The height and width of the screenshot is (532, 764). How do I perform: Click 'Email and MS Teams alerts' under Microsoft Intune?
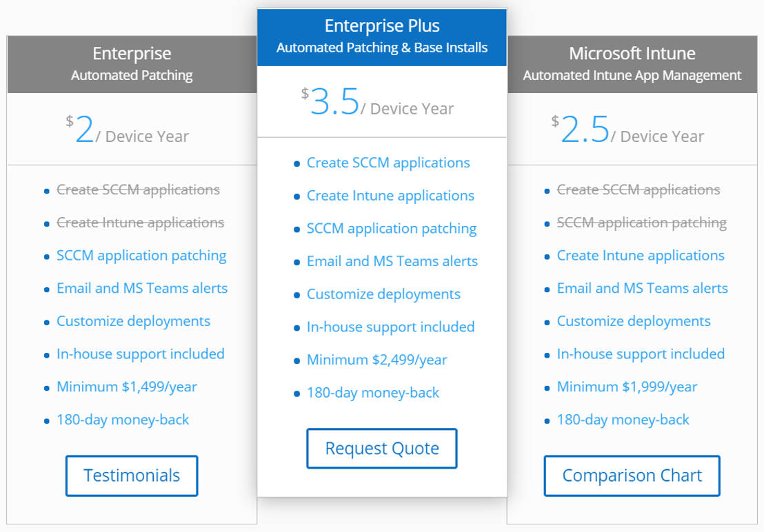point(642,288)
